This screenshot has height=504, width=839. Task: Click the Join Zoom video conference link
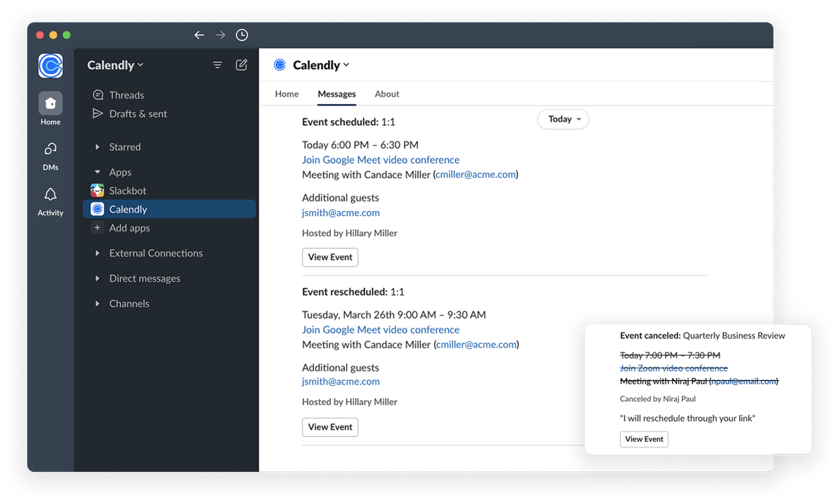674,368
